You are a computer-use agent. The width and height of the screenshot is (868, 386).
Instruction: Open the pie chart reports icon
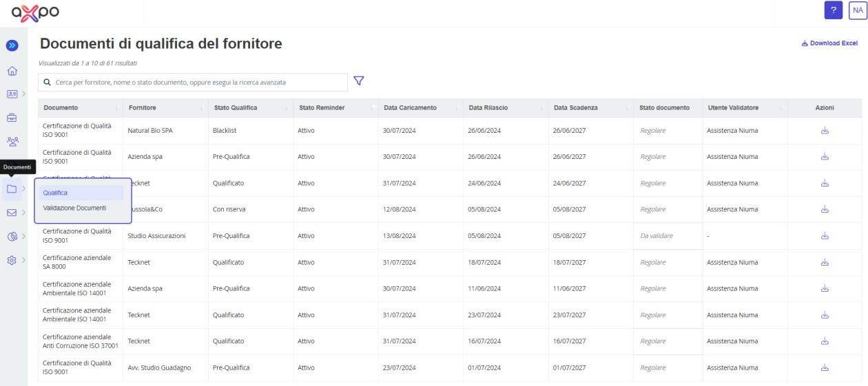[x=12, y=237]
